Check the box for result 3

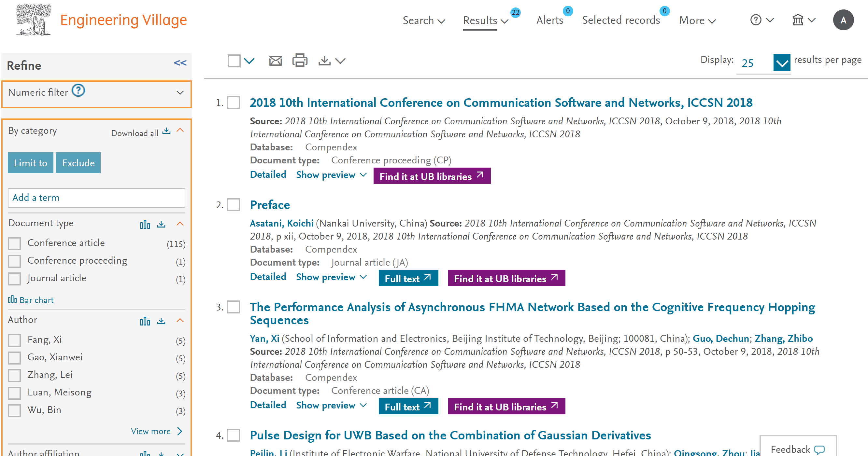click(234, 307)
